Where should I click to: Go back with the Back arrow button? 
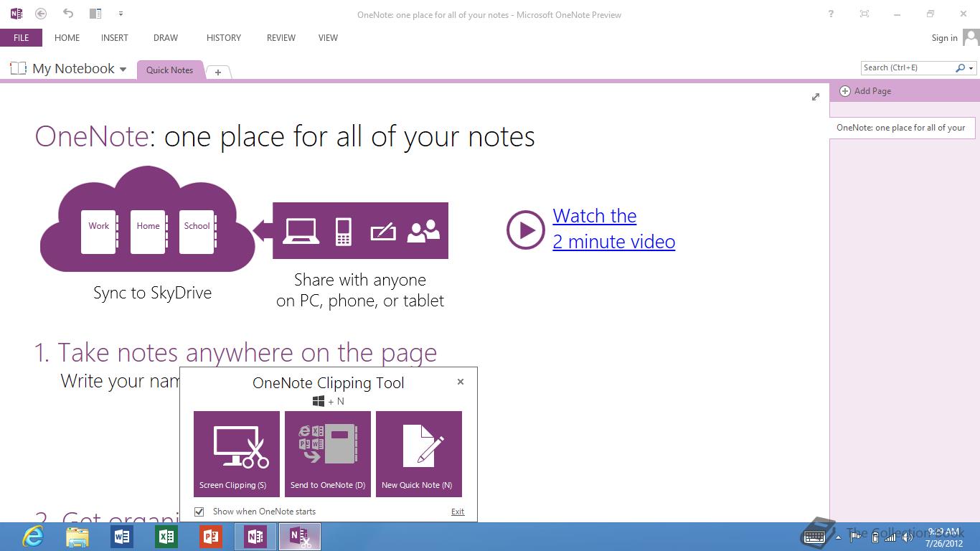41,14
